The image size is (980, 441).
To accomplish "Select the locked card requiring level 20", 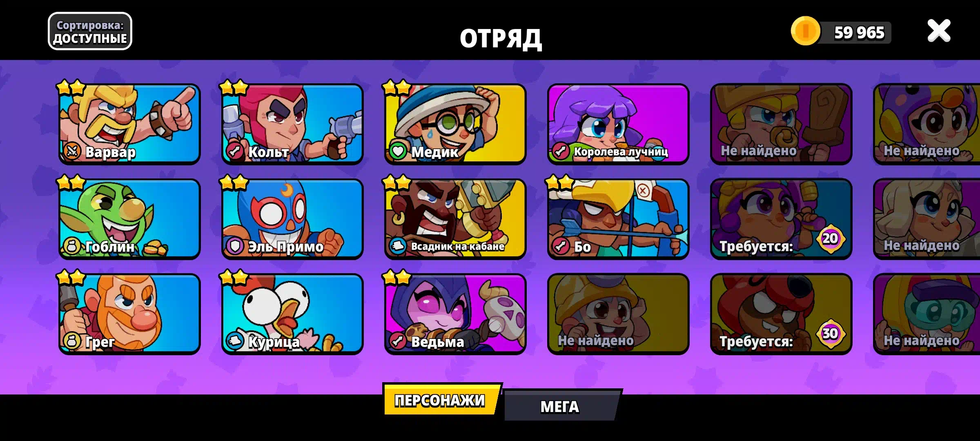I will click(x=781, y=219).
